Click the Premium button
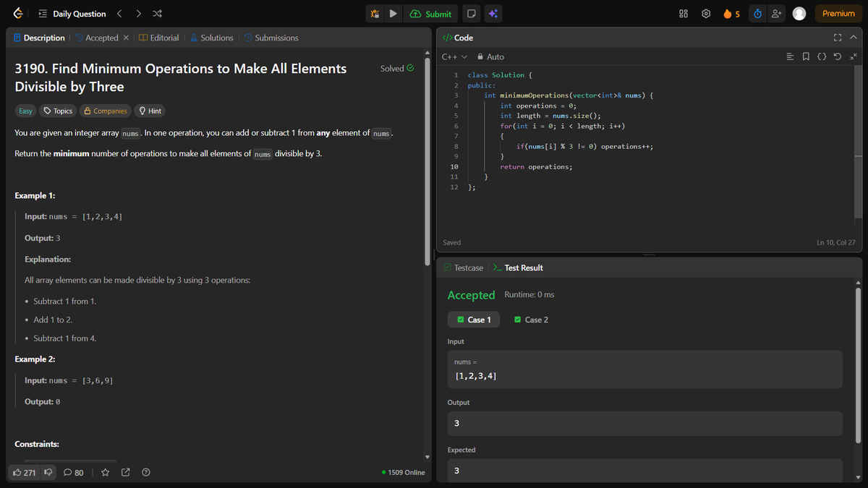 [x=838, y=14]
